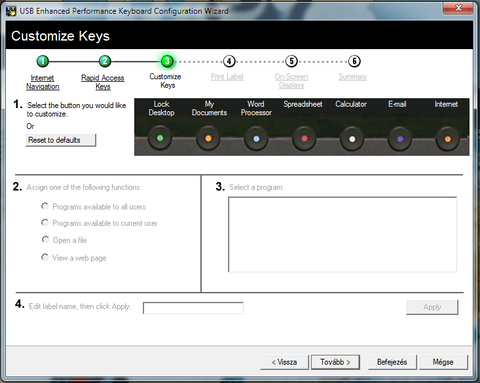Click the step 2 circle in wizard progress

click(105, 61)
